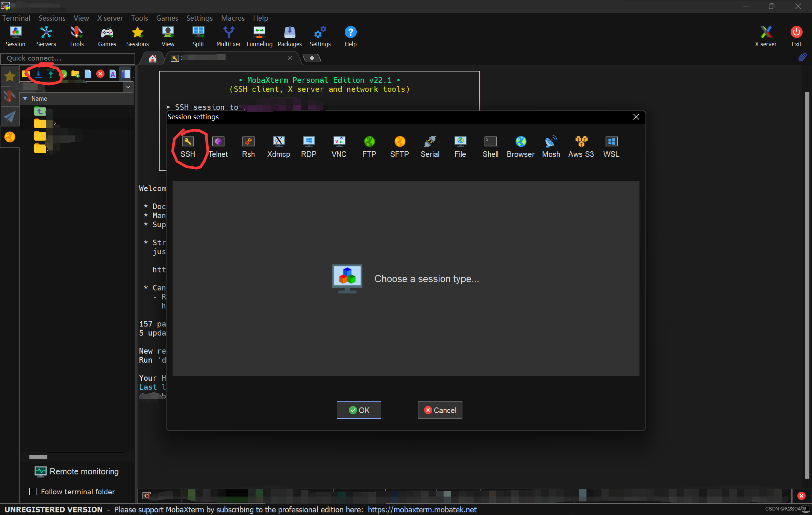Switch to the Home tab
812x515 pixels.
point(152,58)
